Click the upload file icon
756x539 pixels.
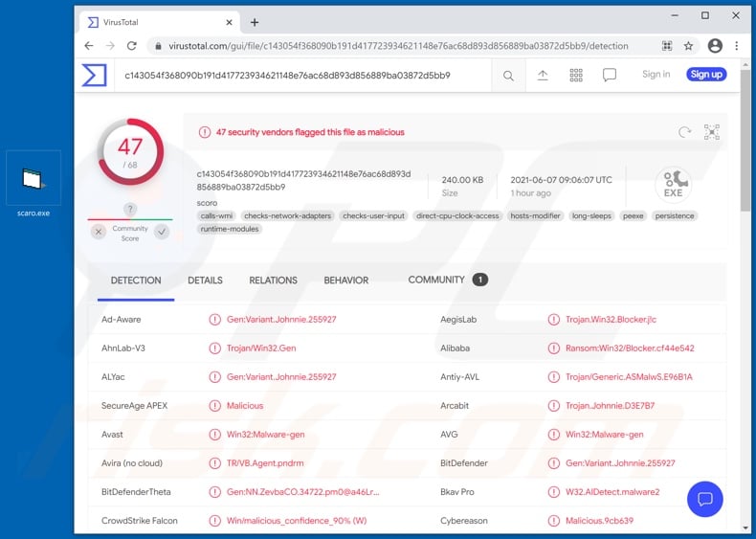543,75
